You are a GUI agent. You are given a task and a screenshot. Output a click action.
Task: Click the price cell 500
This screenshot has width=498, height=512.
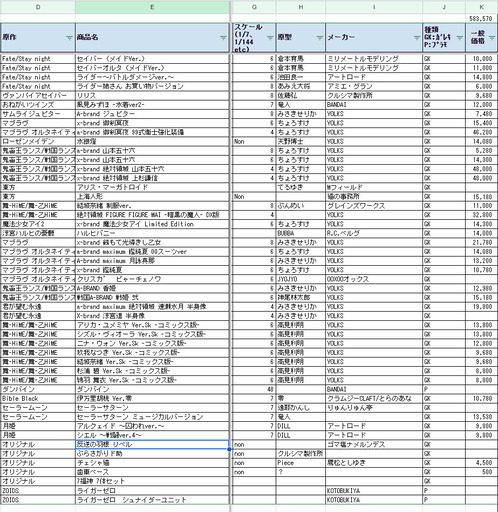[481, 472]
